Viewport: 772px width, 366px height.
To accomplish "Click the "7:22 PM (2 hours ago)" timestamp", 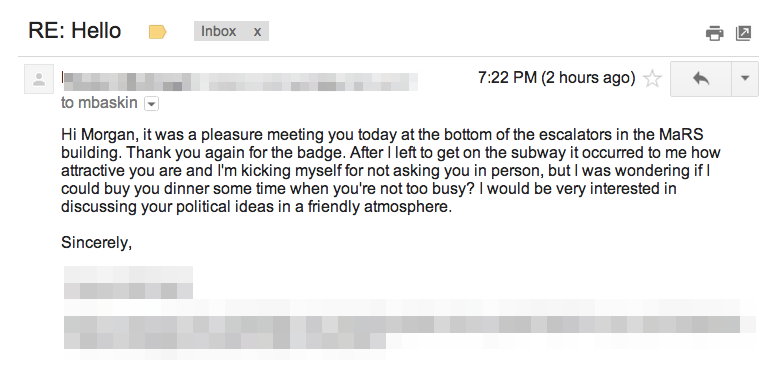I will [556, 78].
